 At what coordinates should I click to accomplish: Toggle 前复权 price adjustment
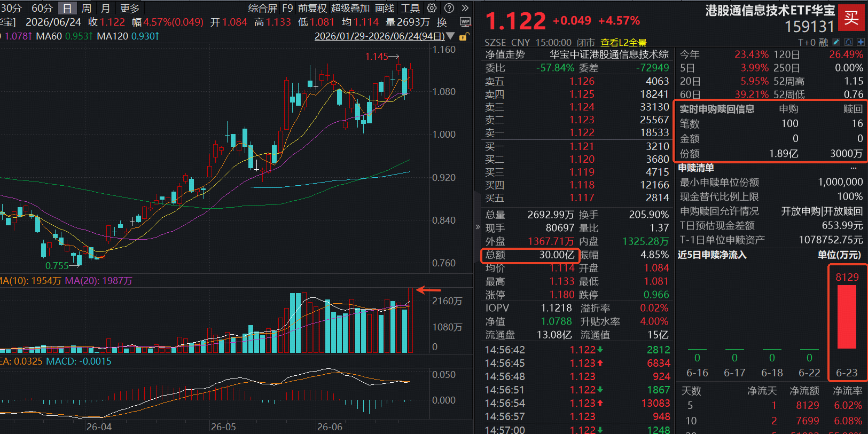[x=312, y=8]
